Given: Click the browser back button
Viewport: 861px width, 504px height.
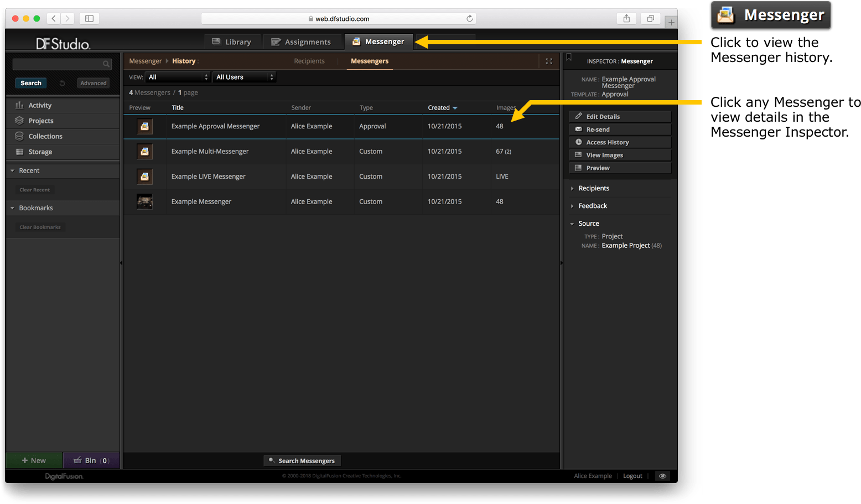Looking at the screenshot, I should point(54,18).
